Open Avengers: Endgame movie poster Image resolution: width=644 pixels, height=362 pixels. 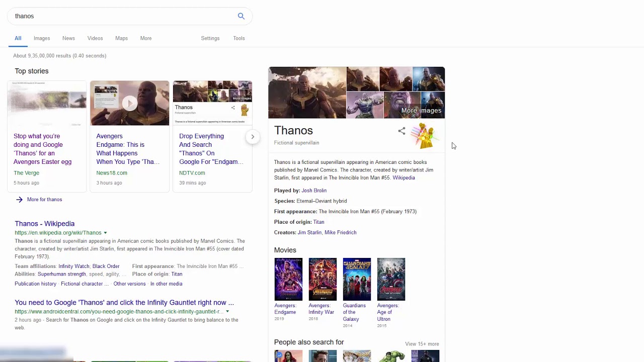click(288, 279)
